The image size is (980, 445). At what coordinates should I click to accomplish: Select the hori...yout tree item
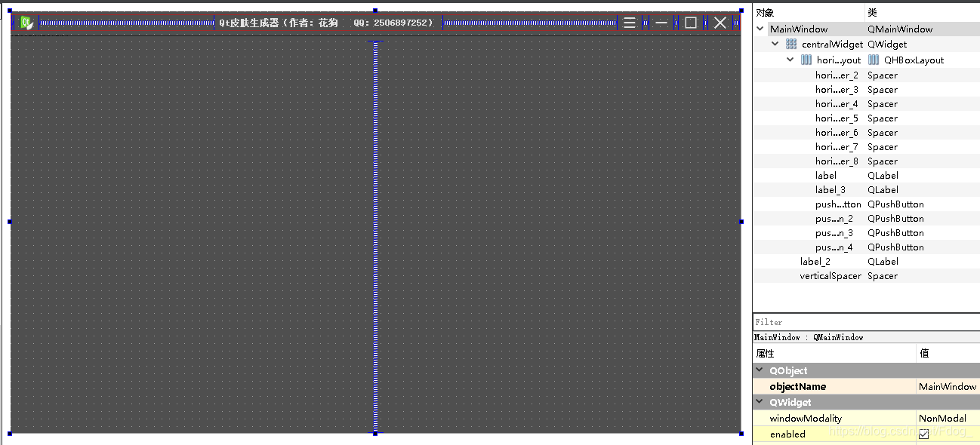pos(838,60)
